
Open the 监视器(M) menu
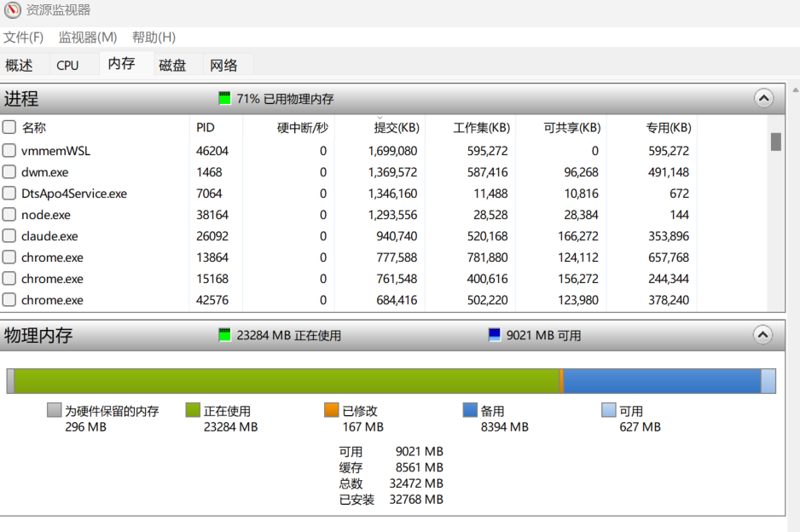point(88,38)
